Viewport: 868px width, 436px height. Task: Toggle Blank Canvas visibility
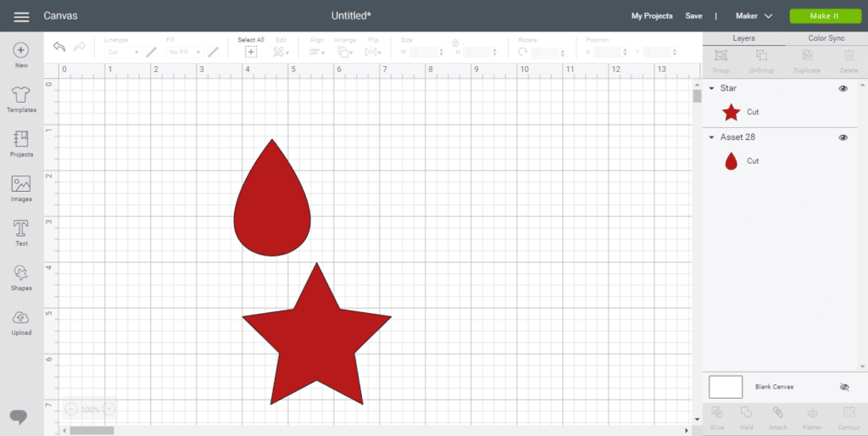click(843, 387)
